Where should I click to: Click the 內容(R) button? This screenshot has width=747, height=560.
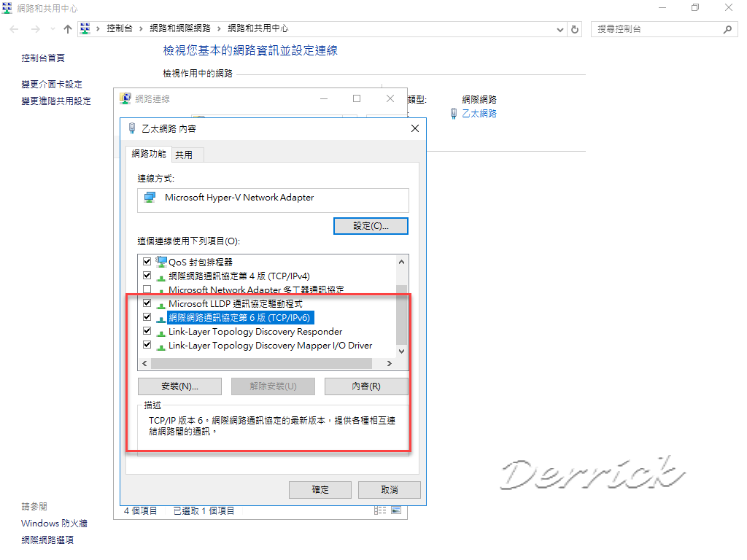[366, 386]
